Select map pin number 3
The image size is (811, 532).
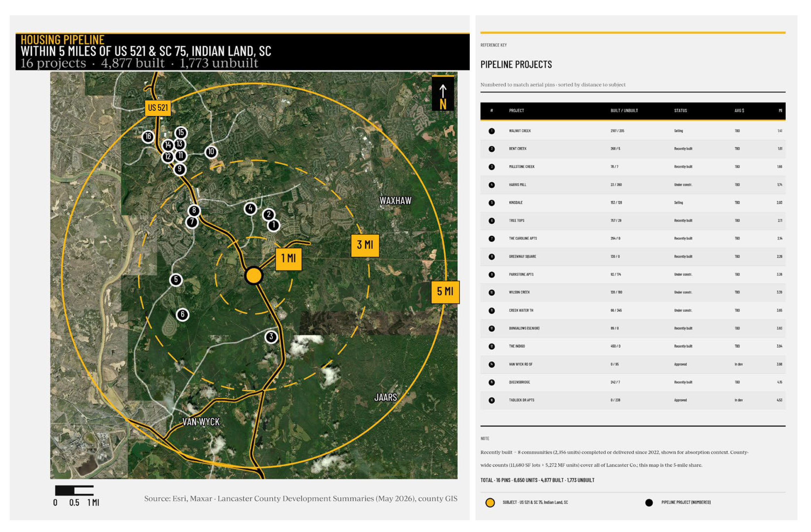point(271,336)
